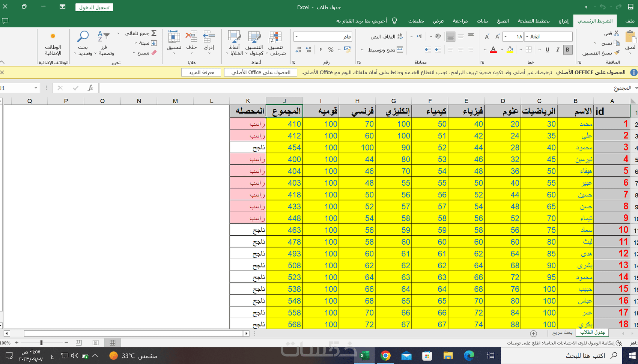Add a new sheet with plus button
This screenshot has height=364, width=638.
533,333
